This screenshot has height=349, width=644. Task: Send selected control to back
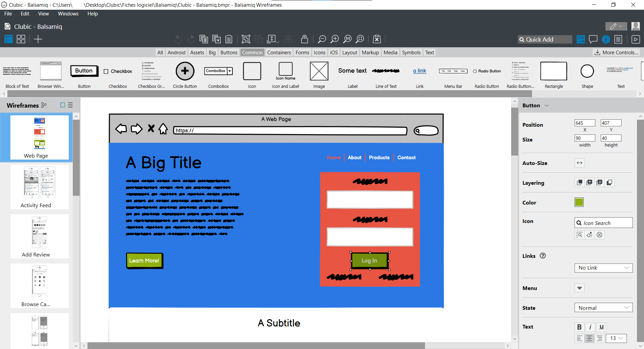(609, 182)
